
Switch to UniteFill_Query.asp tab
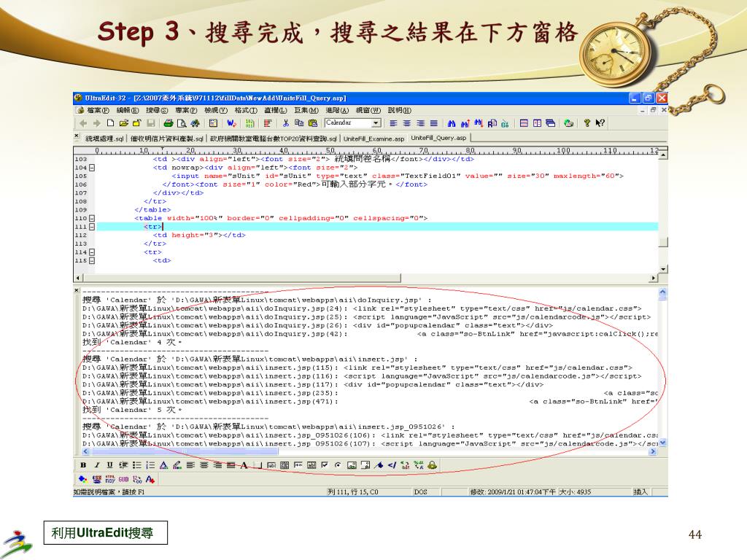(438, 138)
